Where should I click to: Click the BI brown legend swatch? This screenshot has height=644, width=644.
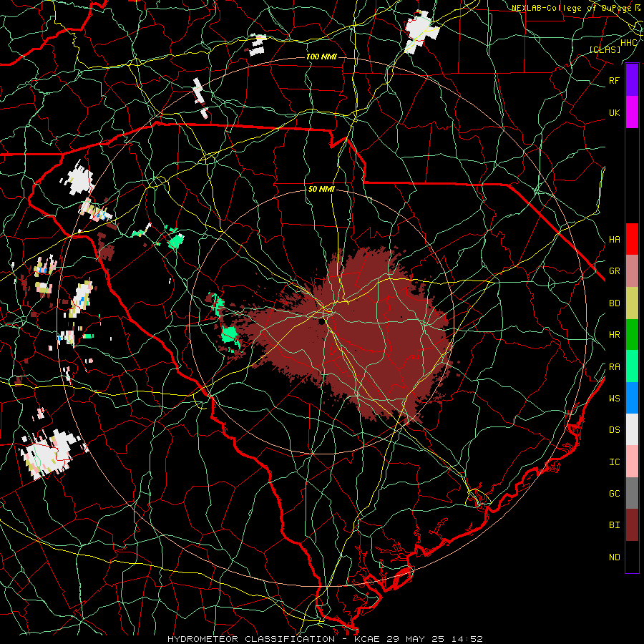click(x=632, y=525)
